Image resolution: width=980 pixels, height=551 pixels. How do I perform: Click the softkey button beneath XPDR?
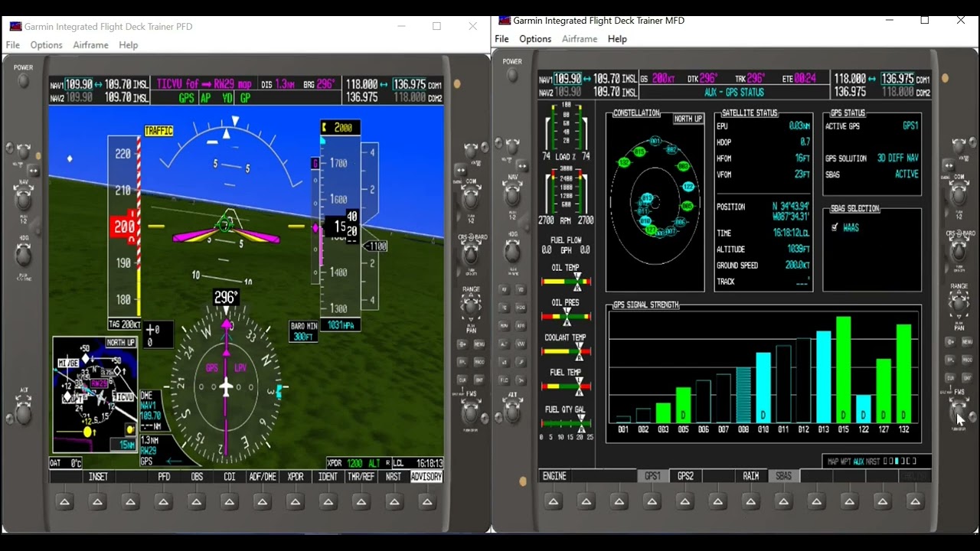click(296, 502)
